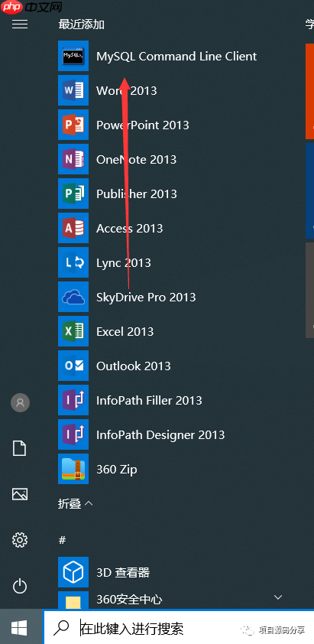Open the Outlook 2013 icon
The width and height of the screenshot is (314, 644).
(x=73, y=366)
